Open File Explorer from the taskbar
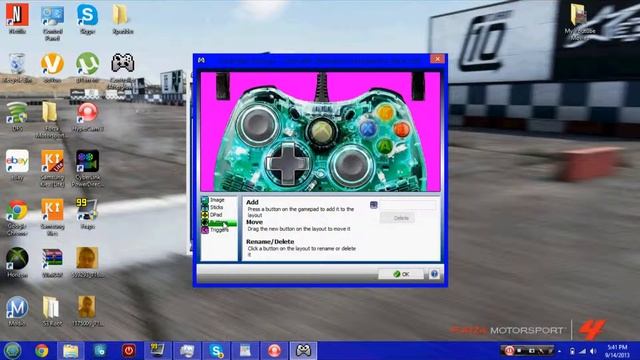640x360 pixels. [x=71, y=351]
